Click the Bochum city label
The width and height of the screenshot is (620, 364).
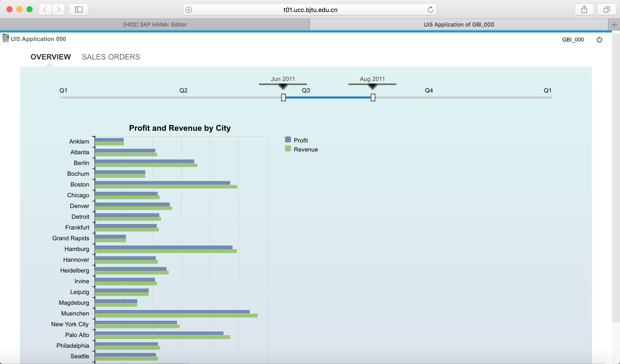(x=78, y=174)
